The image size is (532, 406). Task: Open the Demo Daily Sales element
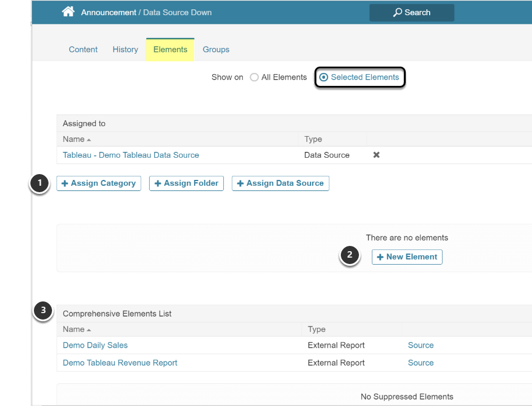pos(95,345)
